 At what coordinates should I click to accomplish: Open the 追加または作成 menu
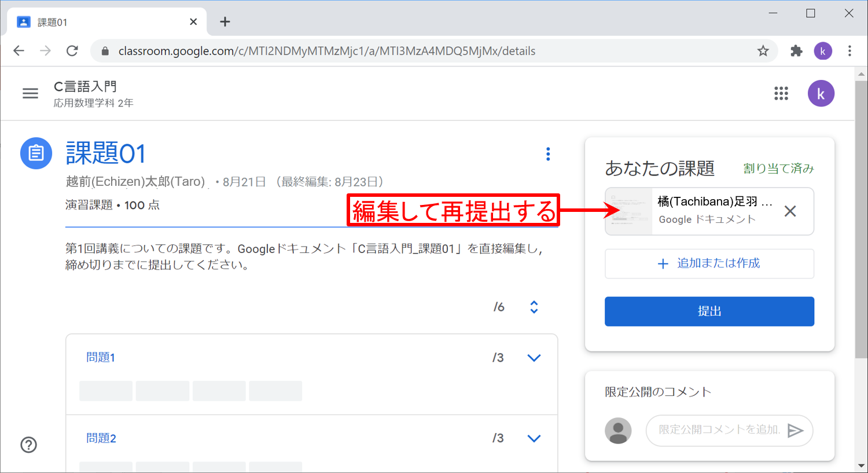tap(709, 263)
